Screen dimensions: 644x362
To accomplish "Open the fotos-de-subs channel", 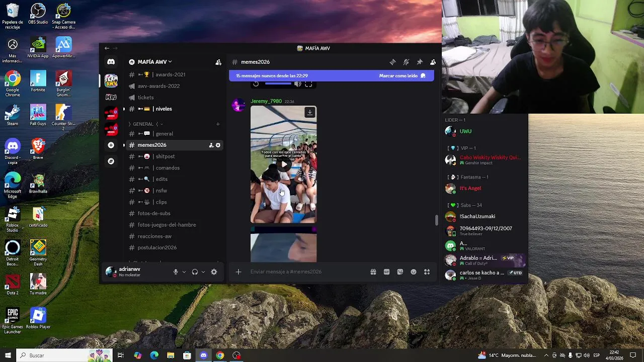I will (x=174, y=213).
